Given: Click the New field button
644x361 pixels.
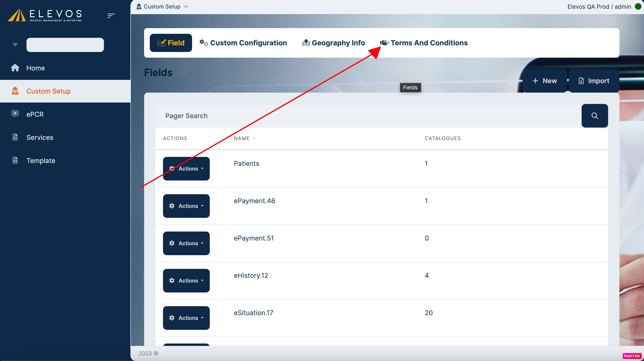Looking at the screenshot, I should 545,81.
